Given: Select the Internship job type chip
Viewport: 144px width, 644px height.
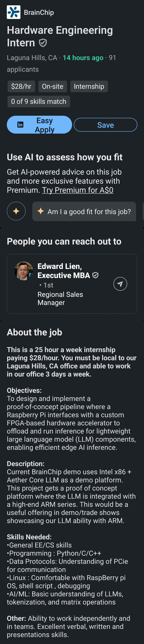Looking at the screenshot, I should (x=89, y=86).
